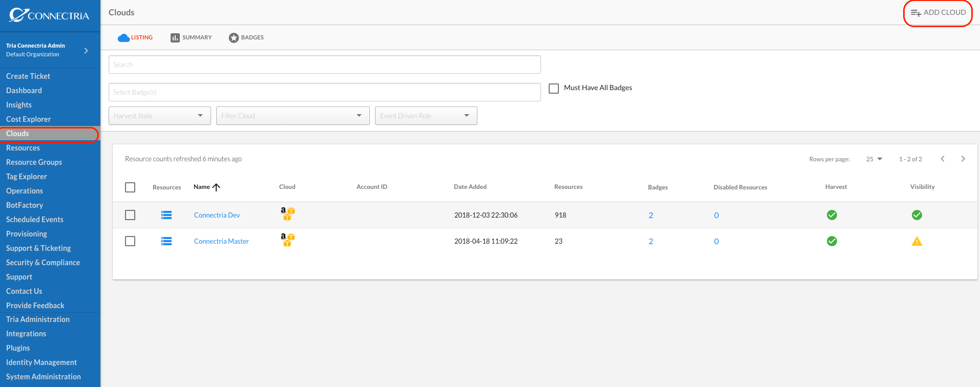Image resolution: width=980 pixels, height=387 pixels.
Task: Open Contact Us in sidebar
Action: [24, 291]
